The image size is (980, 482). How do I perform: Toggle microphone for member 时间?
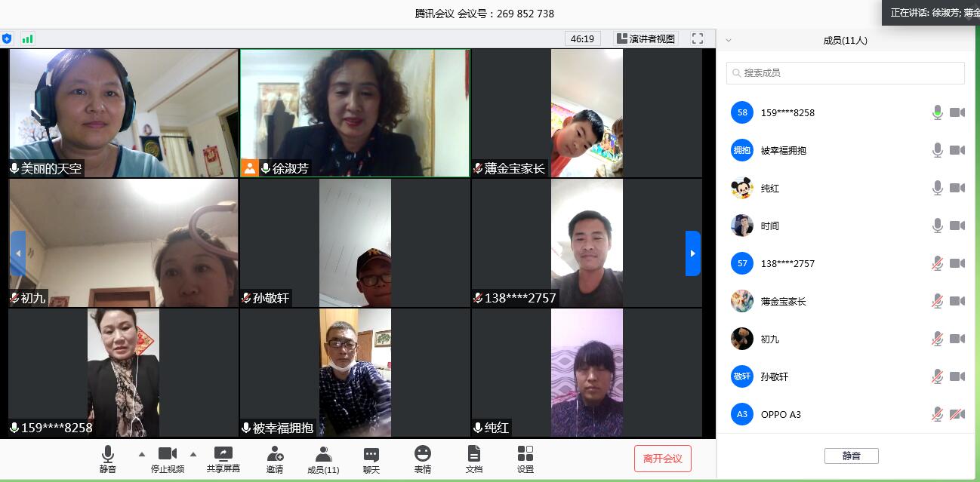click(938, 226)
